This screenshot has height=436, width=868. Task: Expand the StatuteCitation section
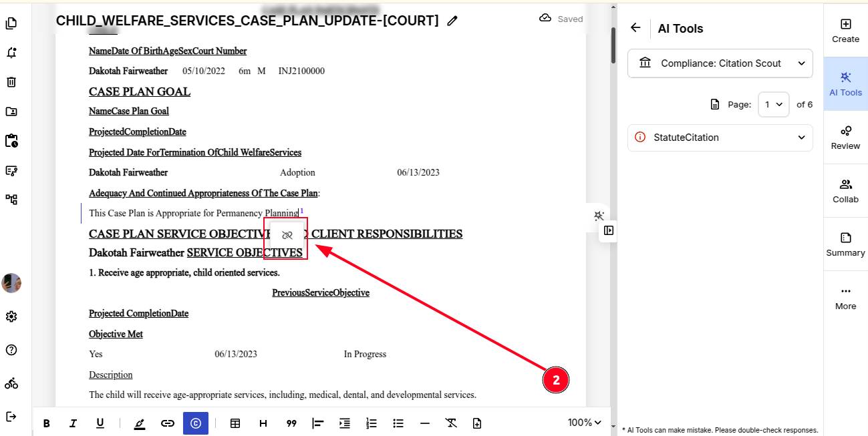click(x=720, y=138)
